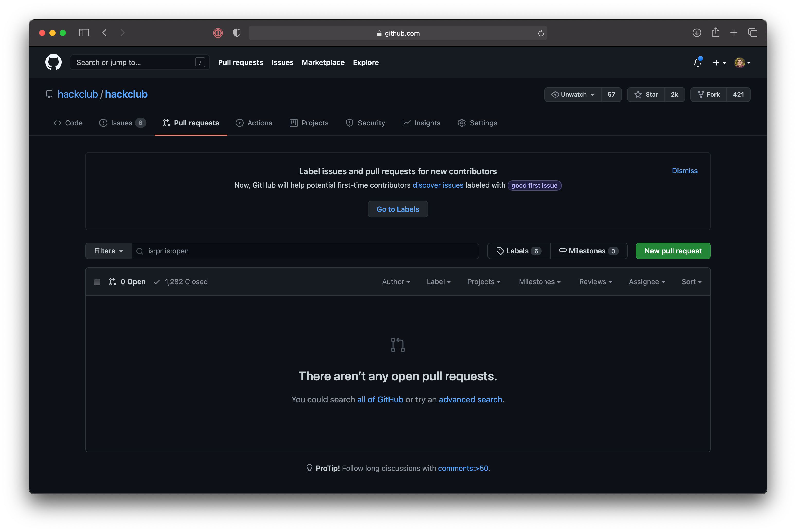Open the Sort dropdown
Image resolution: width=796 pixels, height=532 pixels.
691,282
